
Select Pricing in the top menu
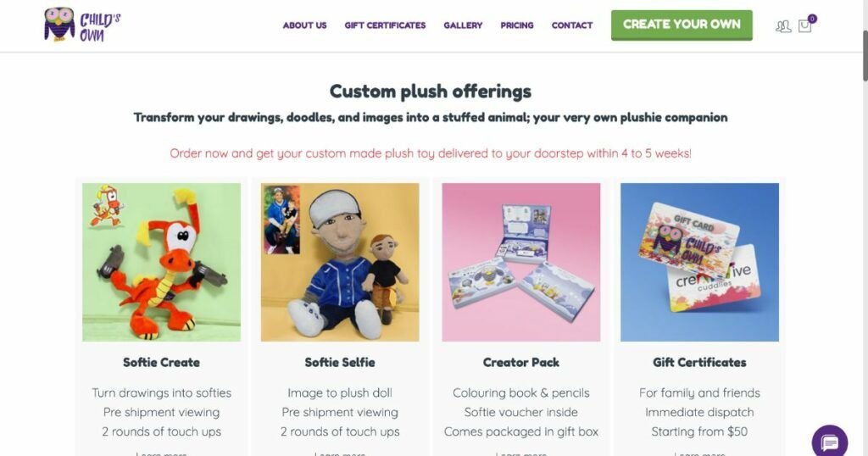(x=517, y=25)
